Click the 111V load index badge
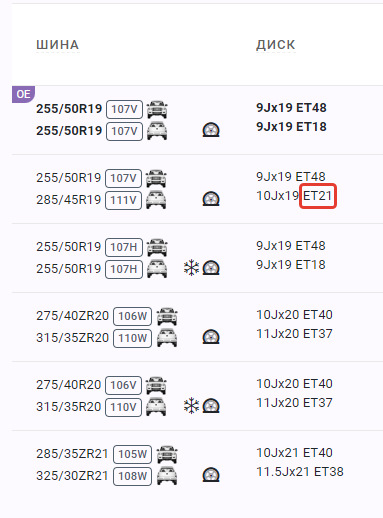 (x=123, y=200)
